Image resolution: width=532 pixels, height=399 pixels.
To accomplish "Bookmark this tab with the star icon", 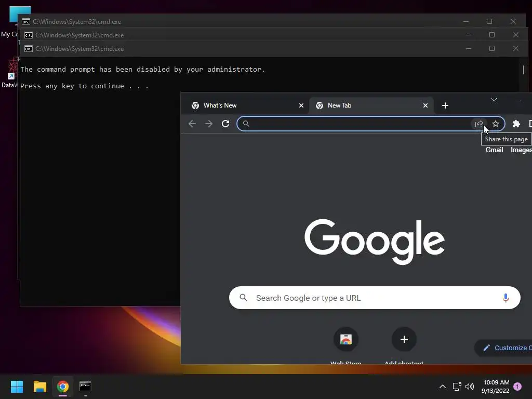I will 496,124.
